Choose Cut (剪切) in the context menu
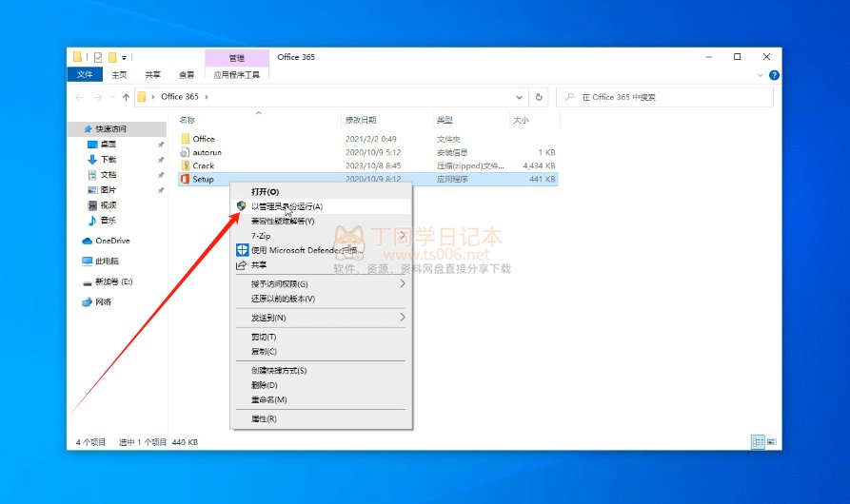The image size is (850, 504). (x=321, y=337)
